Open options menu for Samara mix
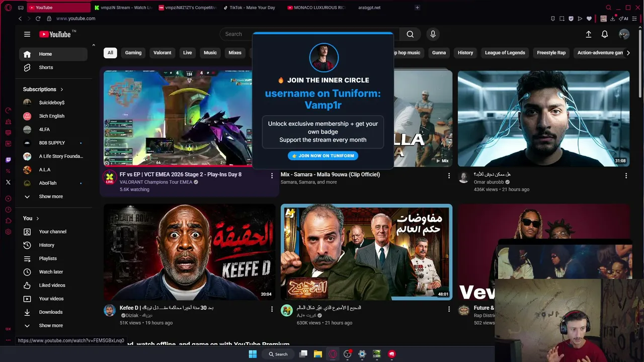This screenshot has height=362, width=644. (x=449, y=175)
